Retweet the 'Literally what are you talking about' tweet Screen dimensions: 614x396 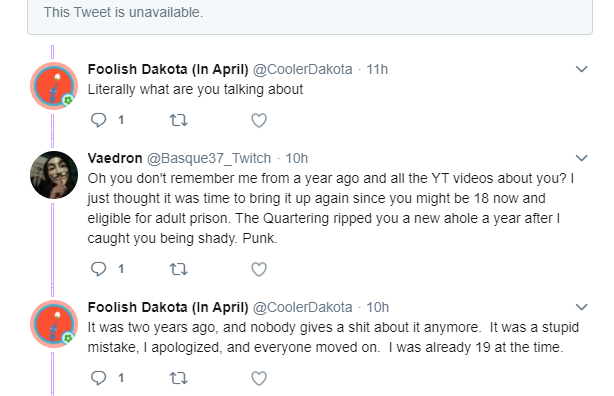coord(179,120)
